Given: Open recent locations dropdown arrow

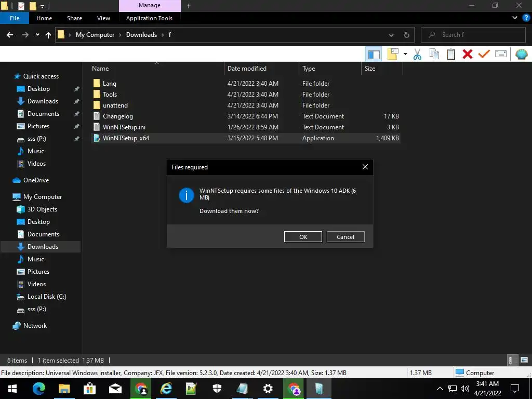Looking at the screenshot, I should pos(37,35).
